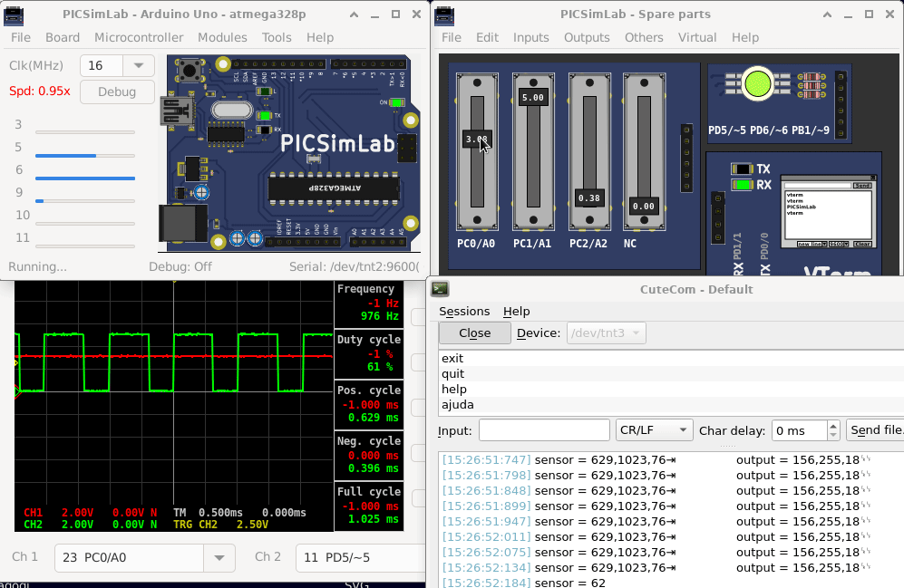Image resolution: width=904 pixels, height=588 pixels.
Task: Open the Ch 1 channel selector dropdown
Action: (219, 556)
